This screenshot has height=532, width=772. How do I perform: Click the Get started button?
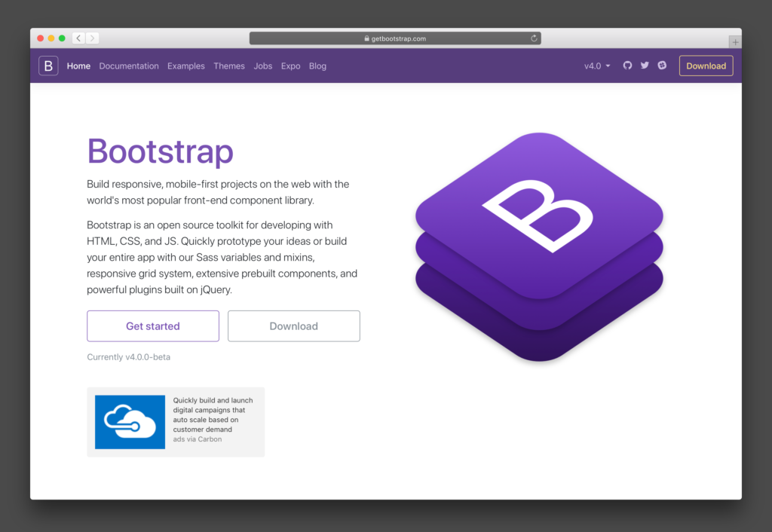[152, 326]
